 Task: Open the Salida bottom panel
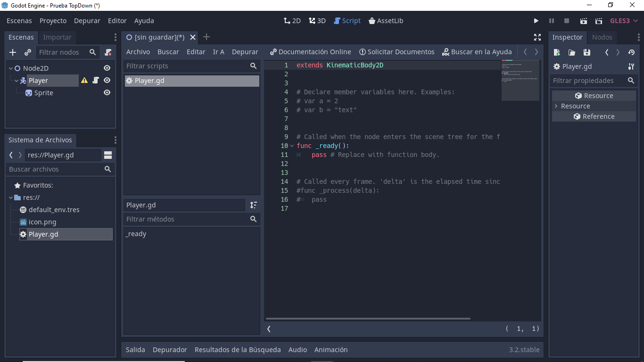(x=135, y=350)
